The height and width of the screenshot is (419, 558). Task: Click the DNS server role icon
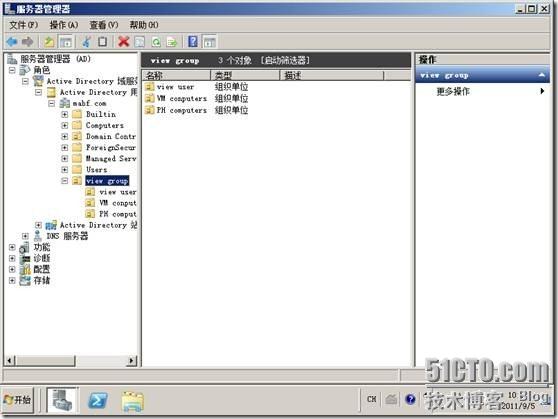(x=38, y=236)
